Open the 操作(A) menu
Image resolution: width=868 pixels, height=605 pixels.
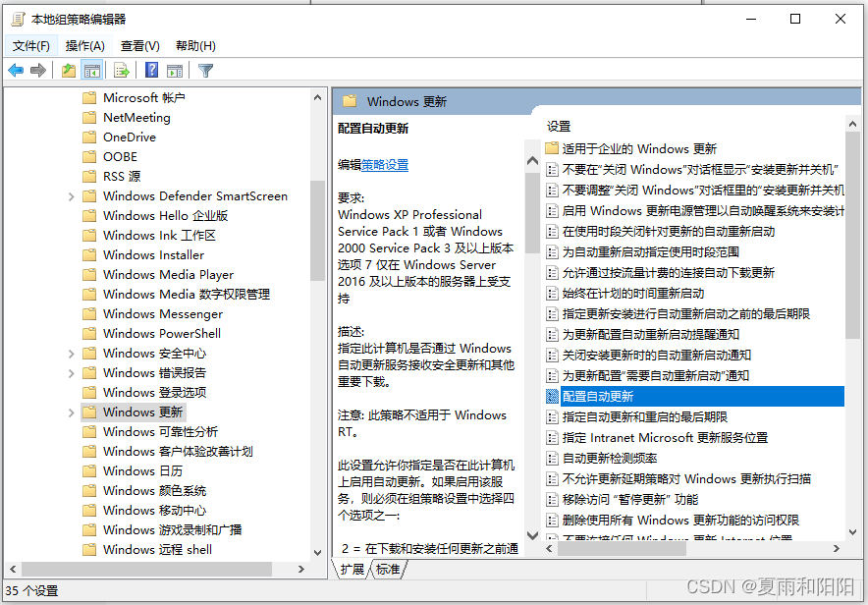[84, 46]
